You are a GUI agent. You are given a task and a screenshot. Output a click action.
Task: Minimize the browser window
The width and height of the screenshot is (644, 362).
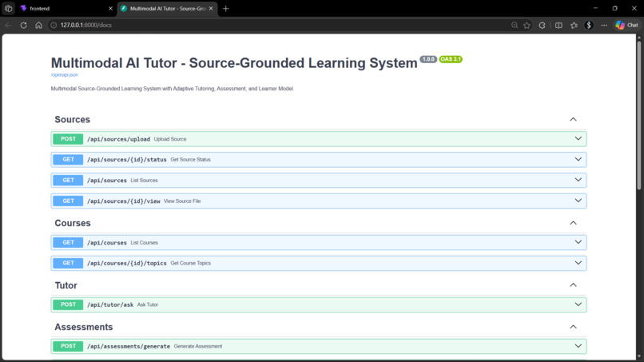pos(595,8)
